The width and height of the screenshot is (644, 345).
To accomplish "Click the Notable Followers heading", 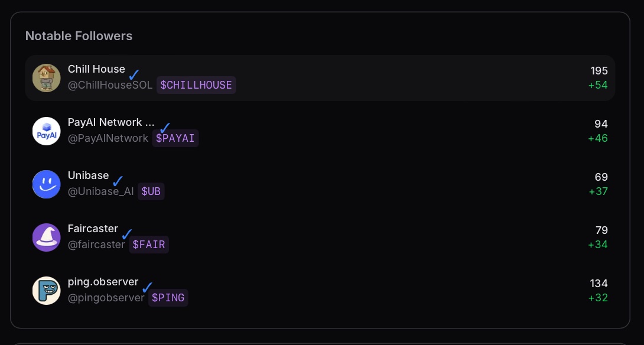I will [x=79, y=36].
